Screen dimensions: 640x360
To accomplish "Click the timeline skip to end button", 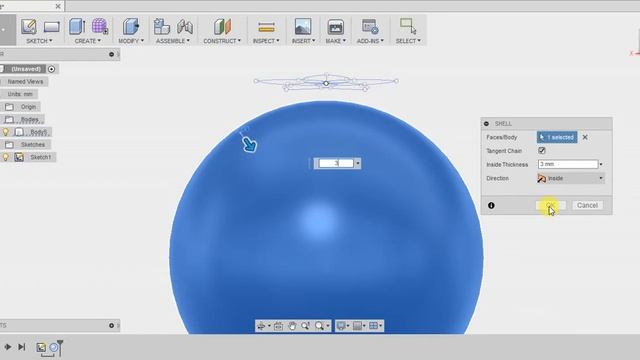I will coord(22,347).
